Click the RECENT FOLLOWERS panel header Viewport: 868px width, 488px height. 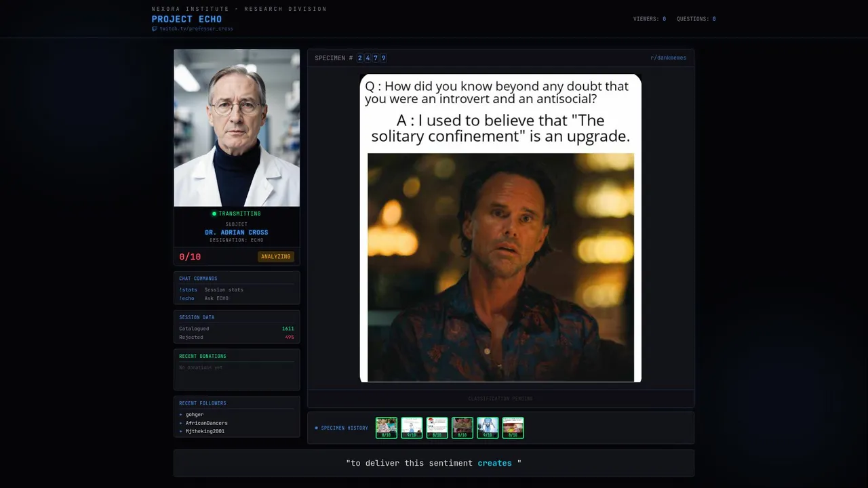(x=203, y=403)
